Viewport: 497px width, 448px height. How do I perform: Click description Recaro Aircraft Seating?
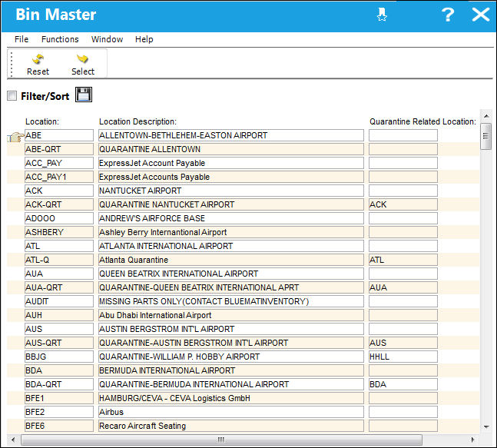[x=231, y=426]
